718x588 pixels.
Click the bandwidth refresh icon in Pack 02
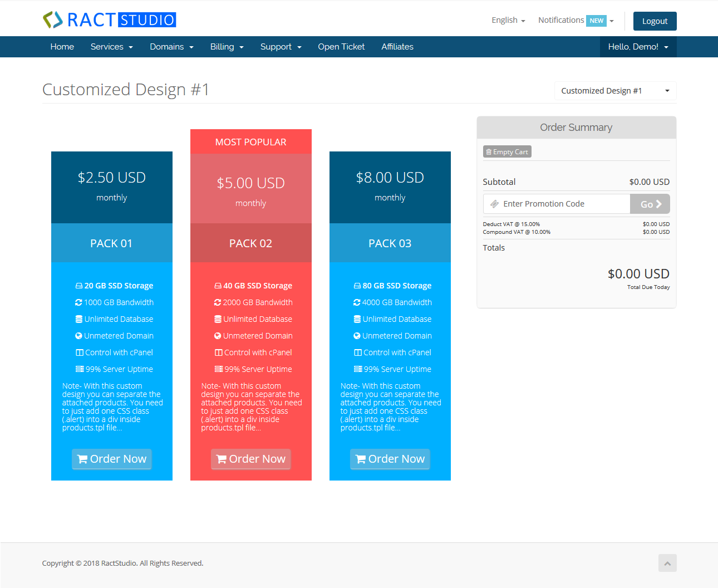click(218, 302)
